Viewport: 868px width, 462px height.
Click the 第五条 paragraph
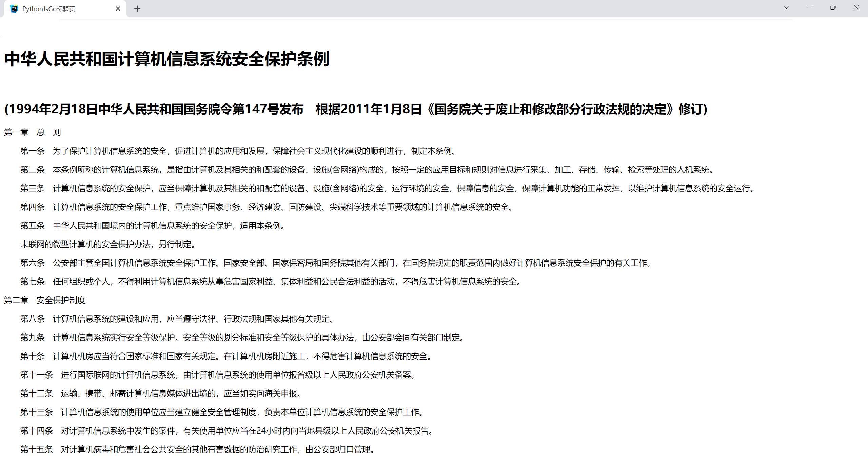click(x=153, y=226)
